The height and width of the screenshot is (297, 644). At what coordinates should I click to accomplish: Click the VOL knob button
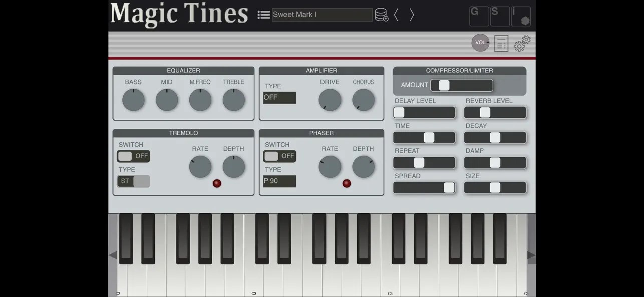coord(480,43)
